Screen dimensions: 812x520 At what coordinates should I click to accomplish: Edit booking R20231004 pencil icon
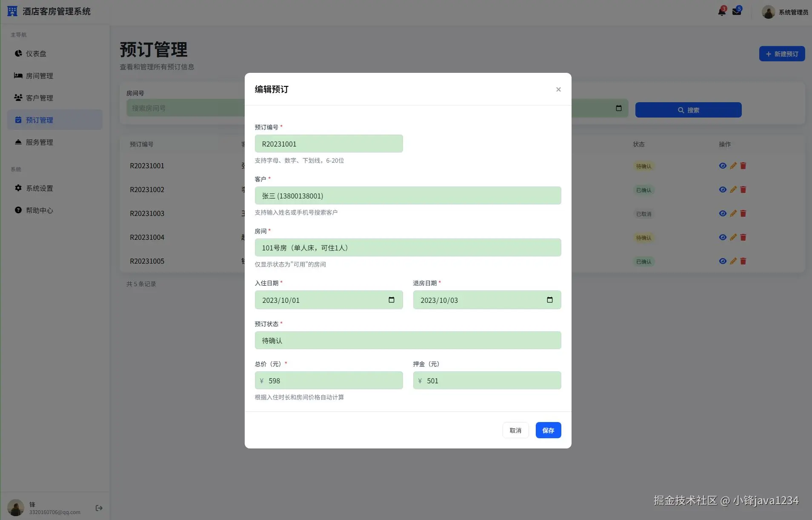[733, 237]
